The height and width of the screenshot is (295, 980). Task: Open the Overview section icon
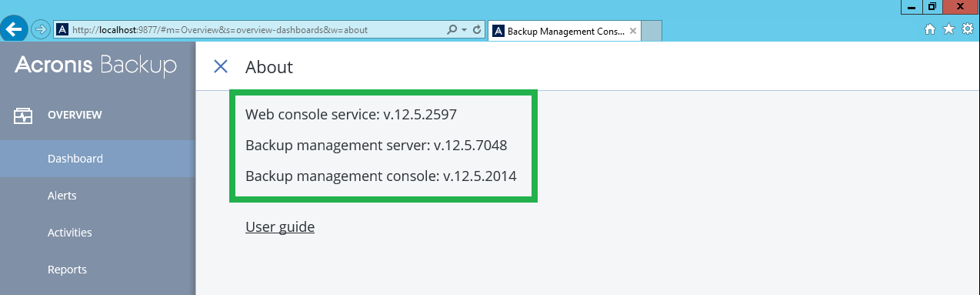pos(23,116)
